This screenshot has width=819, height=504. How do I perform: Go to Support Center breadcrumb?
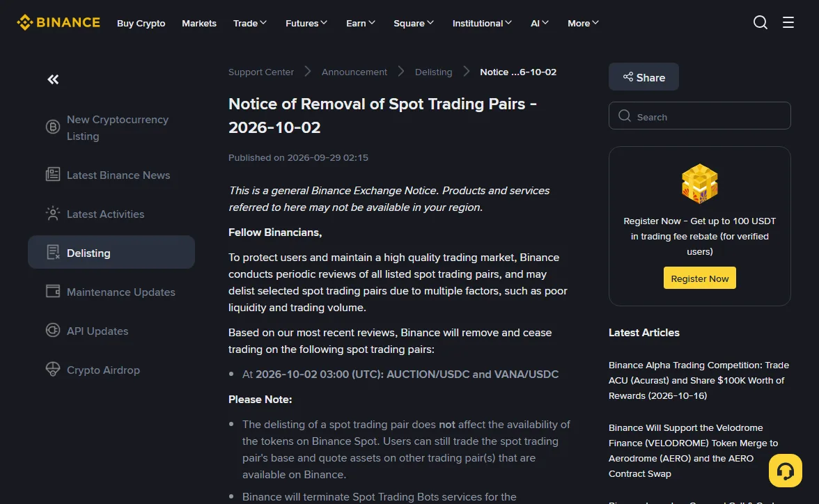coord(260,72)
